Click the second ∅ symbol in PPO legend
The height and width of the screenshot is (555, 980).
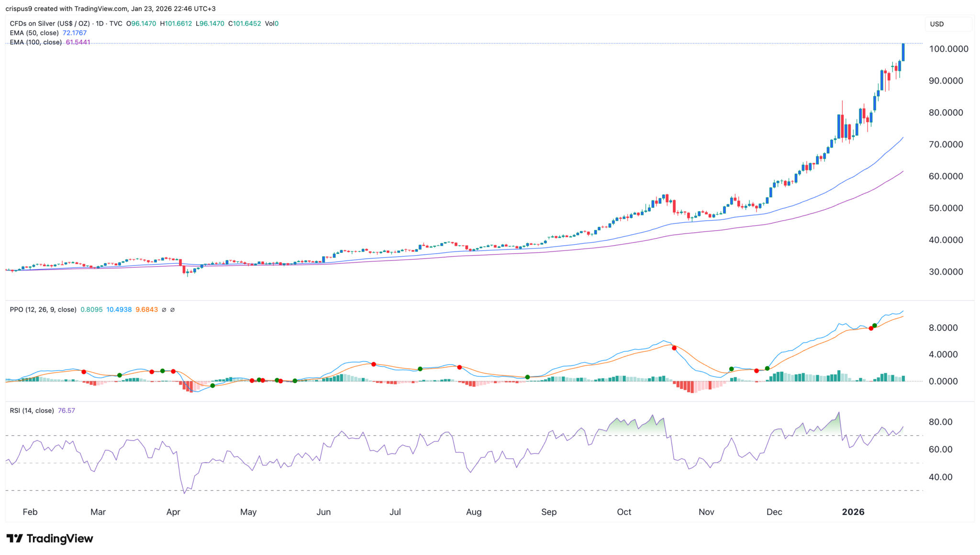172,310
